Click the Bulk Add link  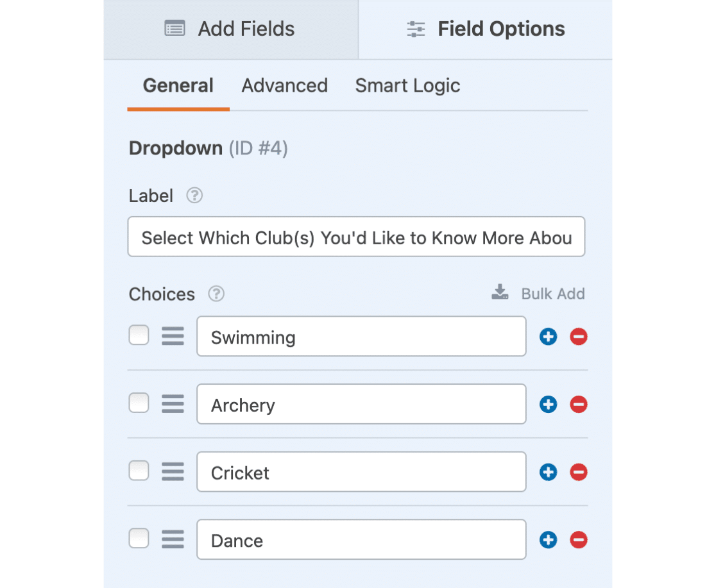538,293
